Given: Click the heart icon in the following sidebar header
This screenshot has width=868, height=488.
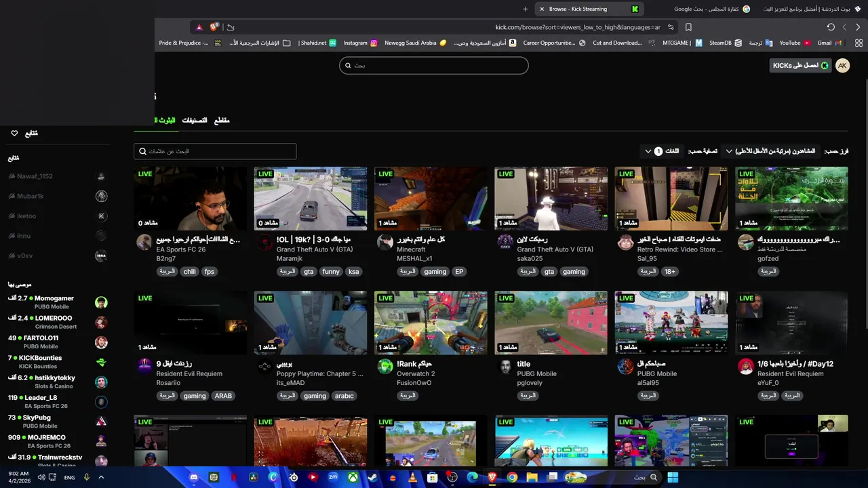Looking at the screenshot, I should [x=14, y=134].
